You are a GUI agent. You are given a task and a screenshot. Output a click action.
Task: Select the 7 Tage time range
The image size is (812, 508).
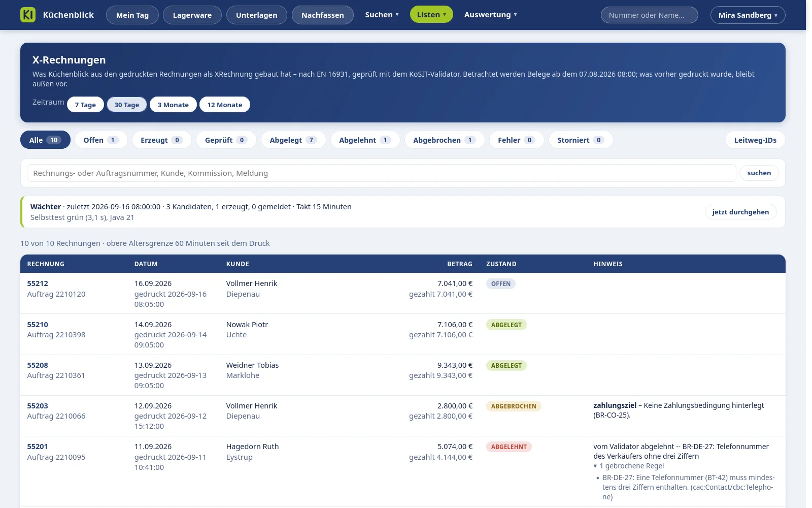click(85, 105)
